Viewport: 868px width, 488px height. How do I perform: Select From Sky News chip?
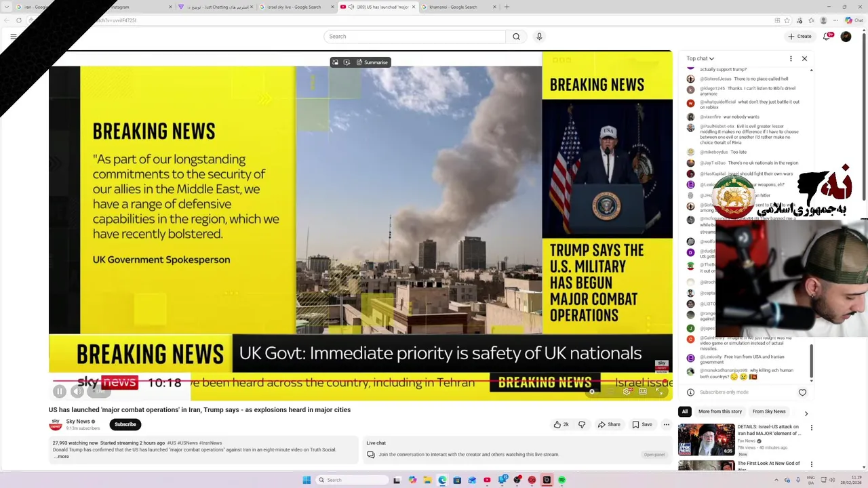pos(769,411)
